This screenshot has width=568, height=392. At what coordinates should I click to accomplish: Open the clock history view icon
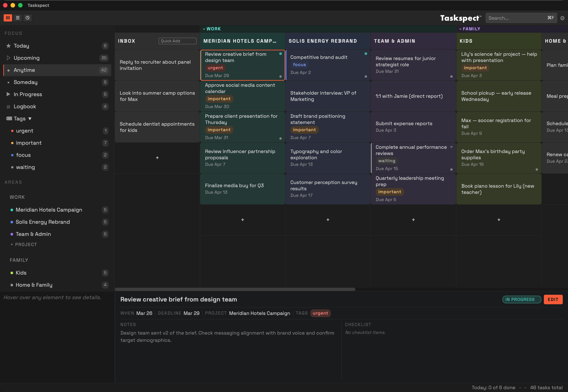click(x=28, y=18)
